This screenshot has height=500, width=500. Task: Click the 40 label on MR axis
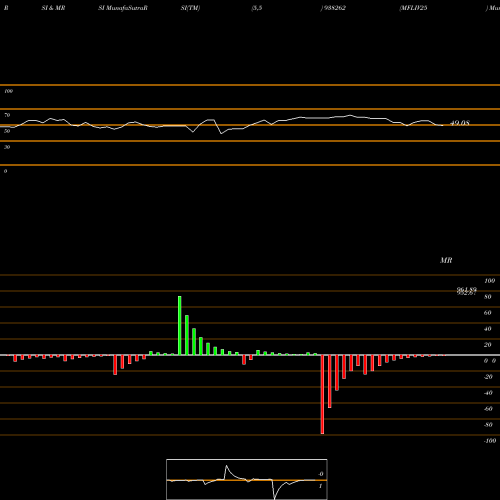[x=488, y=329]
